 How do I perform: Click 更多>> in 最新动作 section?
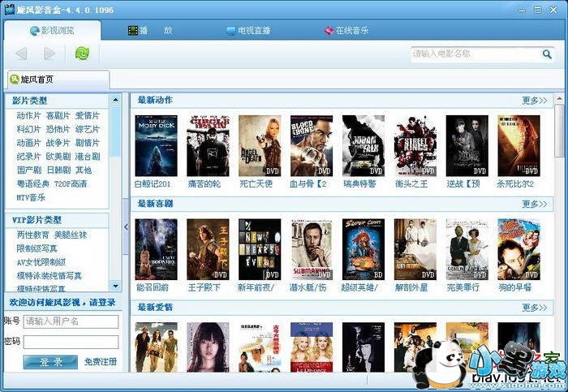[x=534, y=101]
